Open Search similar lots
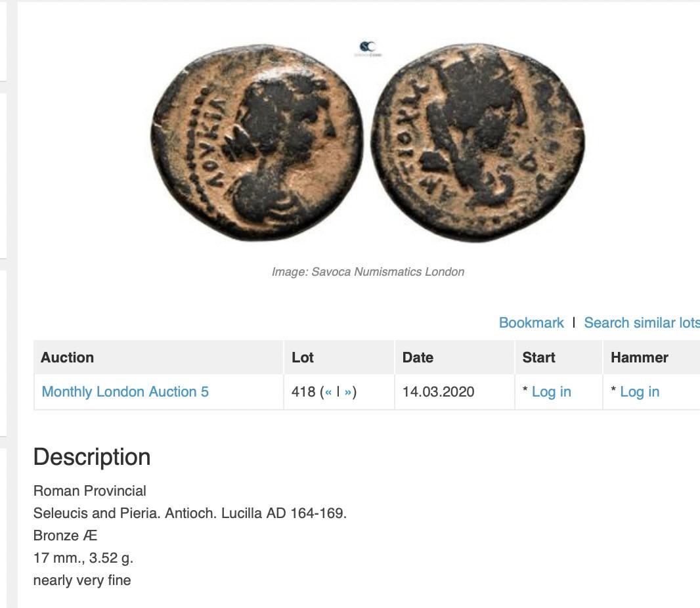 [x=641, y=322]
